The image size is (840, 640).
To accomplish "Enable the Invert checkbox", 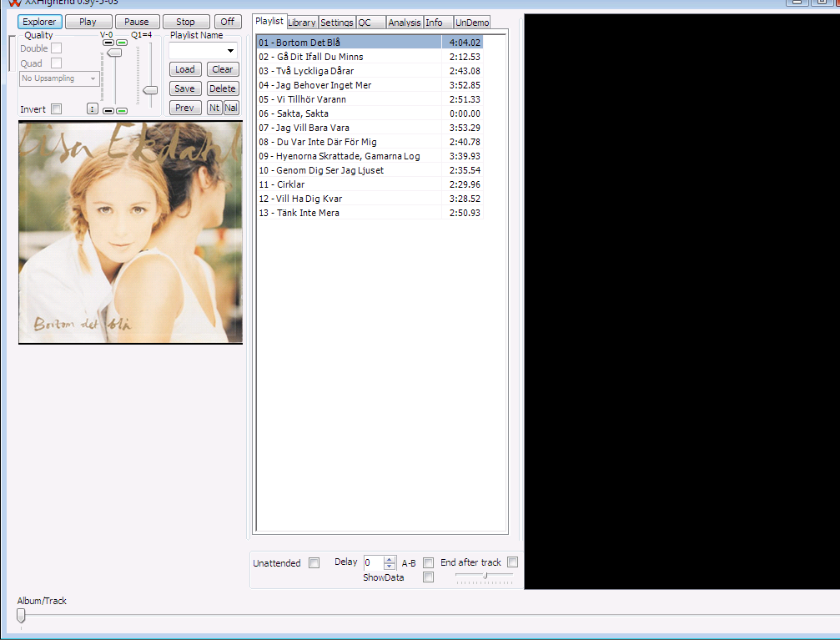I will click(56, 108).
